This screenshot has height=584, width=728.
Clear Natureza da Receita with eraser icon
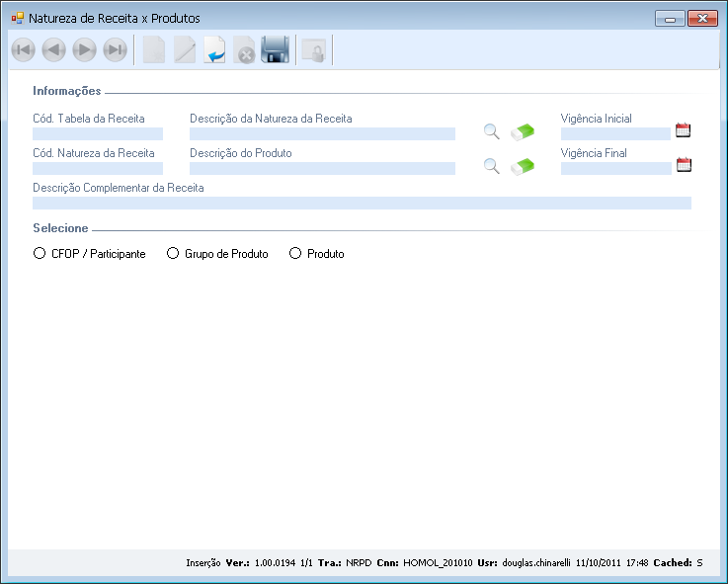pyautogui.click(x=523, y=132)
